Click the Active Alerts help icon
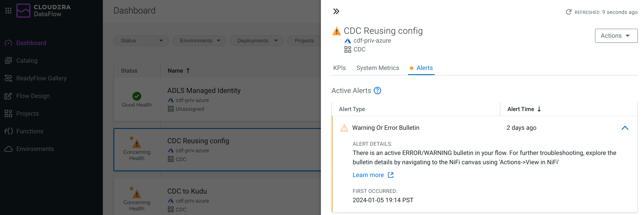Viewport: 644px width, 215px height. tap(377, 91)
